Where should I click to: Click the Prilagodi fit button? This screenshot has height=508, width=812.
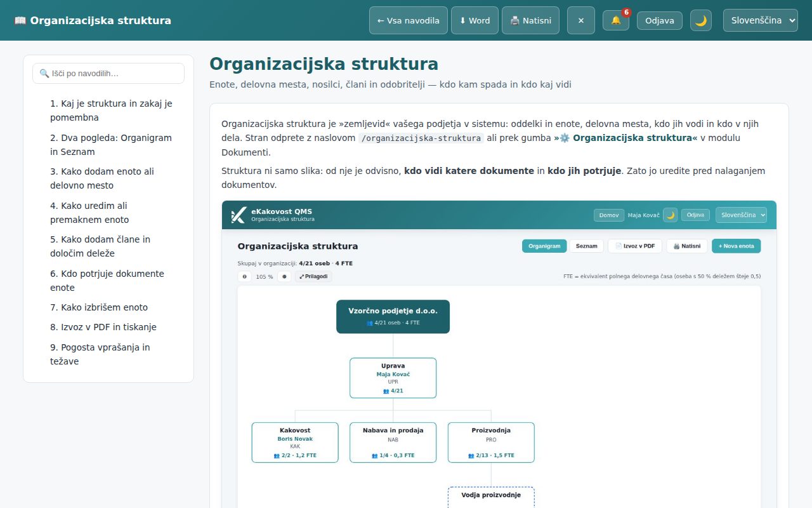pos(313,277)
